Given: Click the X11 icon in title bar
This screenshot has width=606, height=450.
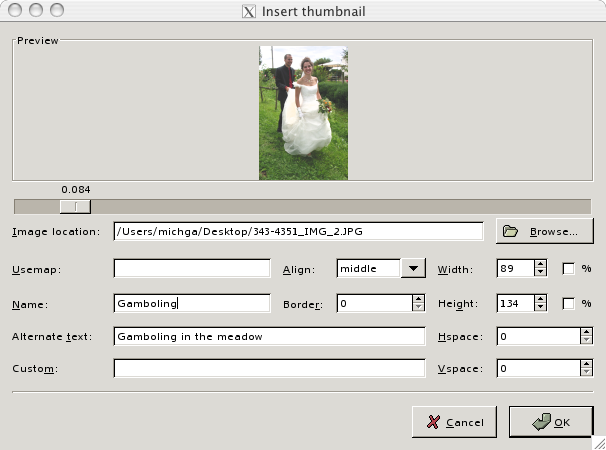Looking at the screenshot, I should [x=249, y=12].
